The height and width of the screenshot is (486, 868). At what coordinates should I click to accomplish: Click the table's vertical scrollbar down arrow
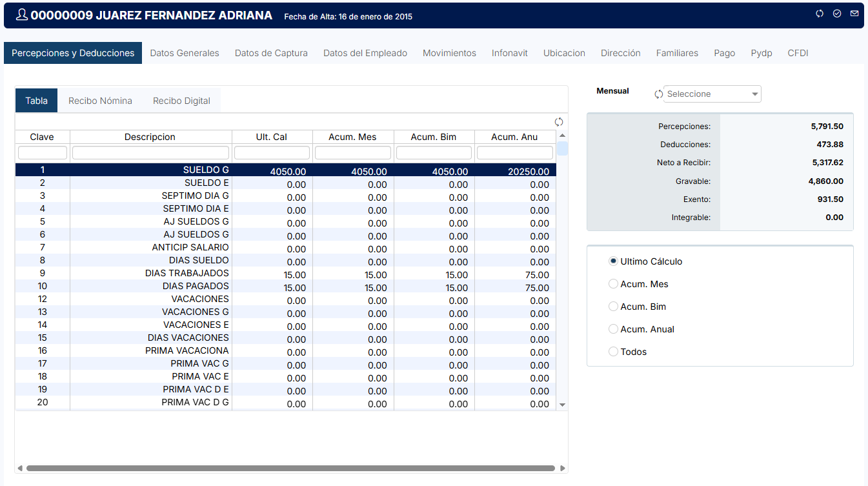click(x=562, y=405)
